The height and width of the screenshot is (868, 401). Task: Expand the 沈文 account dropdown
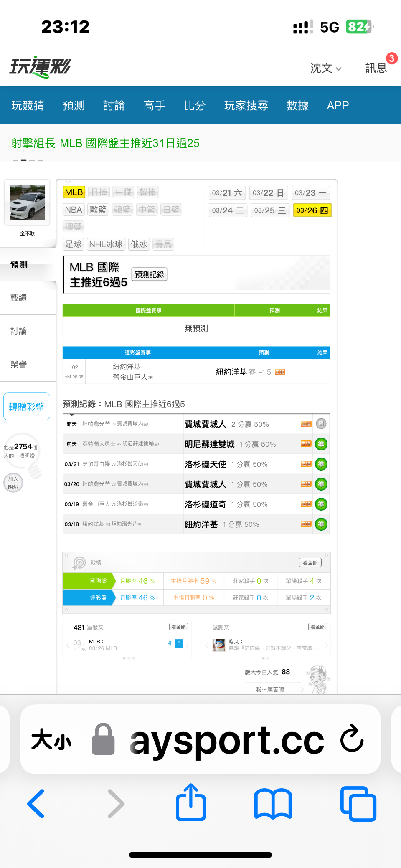click(326, 68)
